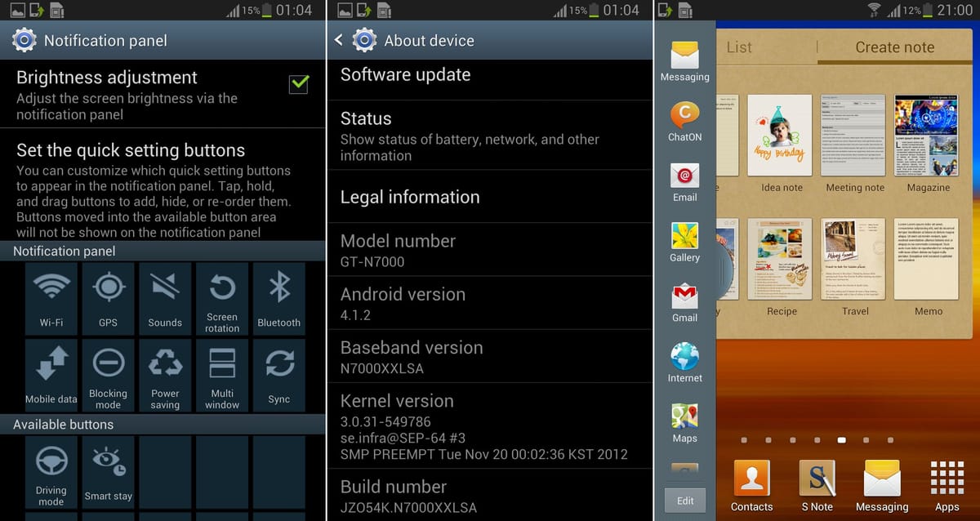Switch to the Create note tab
Screen dimensions: 980x521
point(894,47)
